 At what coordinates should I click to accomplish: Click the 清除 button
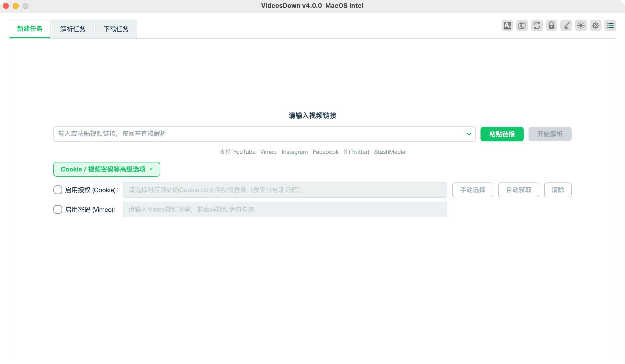[558, 190]
